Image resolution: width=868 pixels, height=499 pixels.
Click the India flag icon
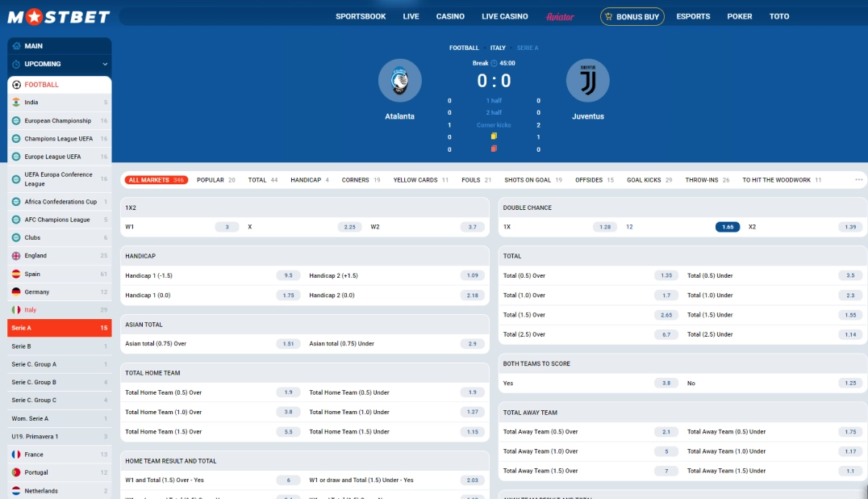click(16, 103)
